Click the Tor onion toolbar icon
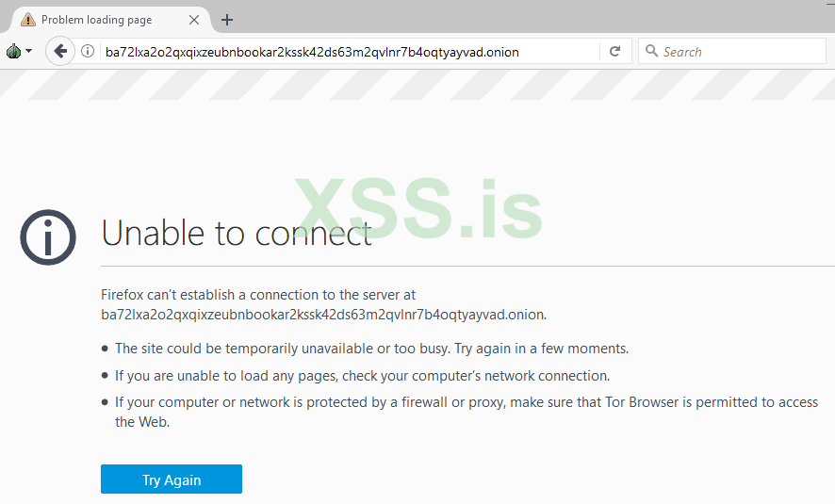Image resolution: width=835 pixels, height=504 pixels. tap(13, 52)
